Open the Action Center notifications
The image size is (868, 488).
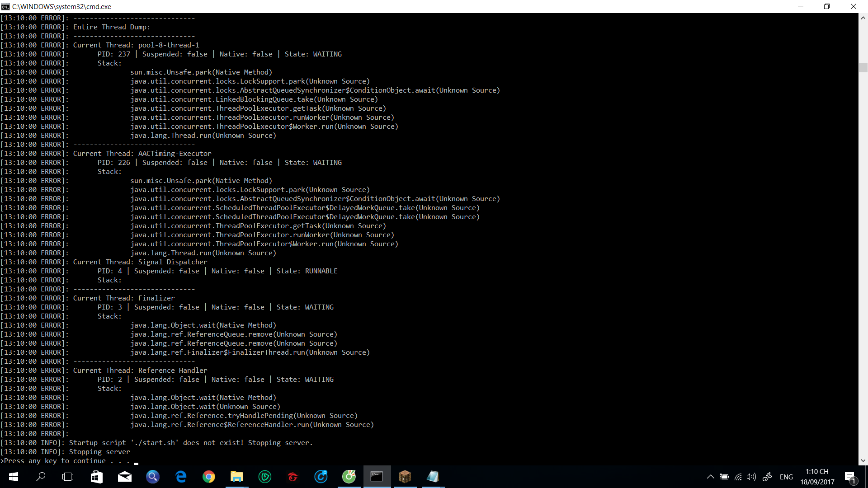coord(850,477)
